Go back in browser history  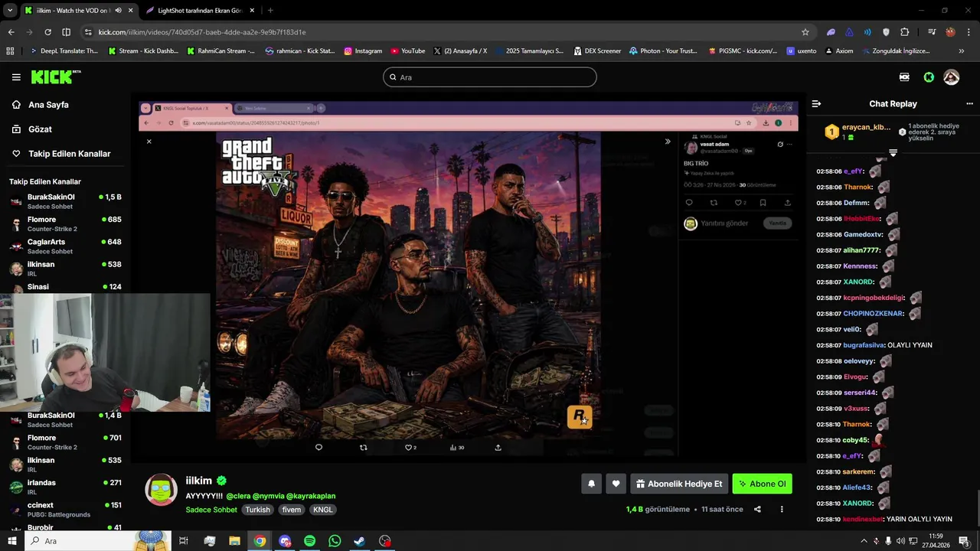pyautogui.click(x=11, y=32)
